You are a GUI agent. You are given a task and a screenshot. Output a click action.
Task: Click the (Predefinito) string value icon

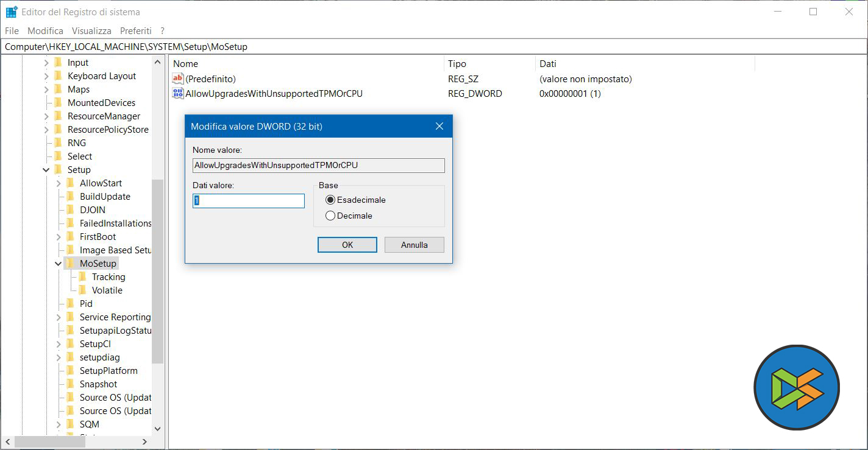point(178,79)
